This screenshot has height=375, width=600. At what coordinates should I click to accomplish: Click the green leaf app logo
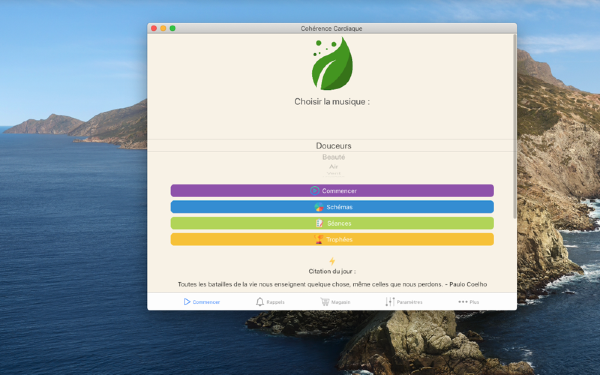click(x=332, y=64)
